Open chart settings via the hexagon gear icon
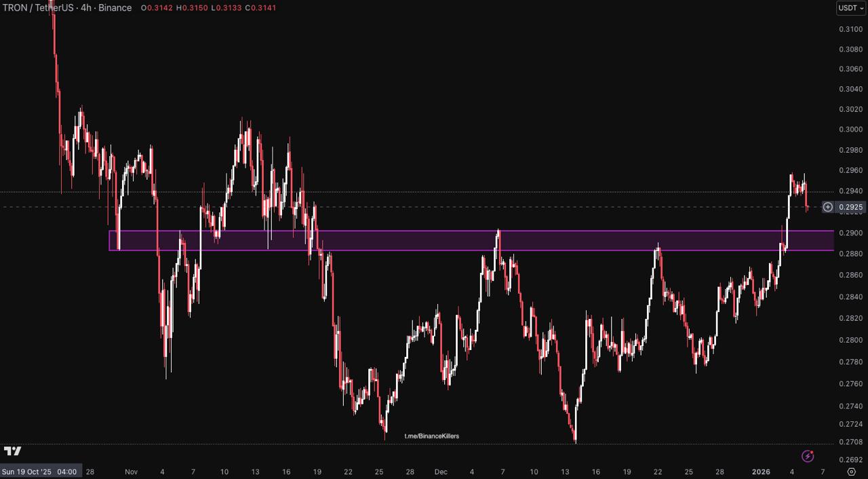This screenshot has width=868, height=479. point(852,472)
